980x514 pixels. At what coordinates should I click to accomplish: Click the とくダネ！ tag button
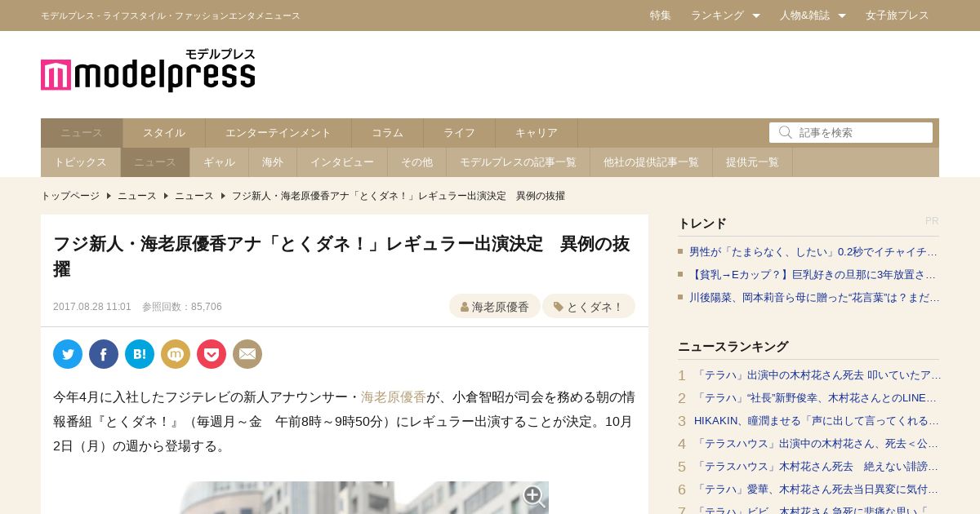[x=589, y=307]
